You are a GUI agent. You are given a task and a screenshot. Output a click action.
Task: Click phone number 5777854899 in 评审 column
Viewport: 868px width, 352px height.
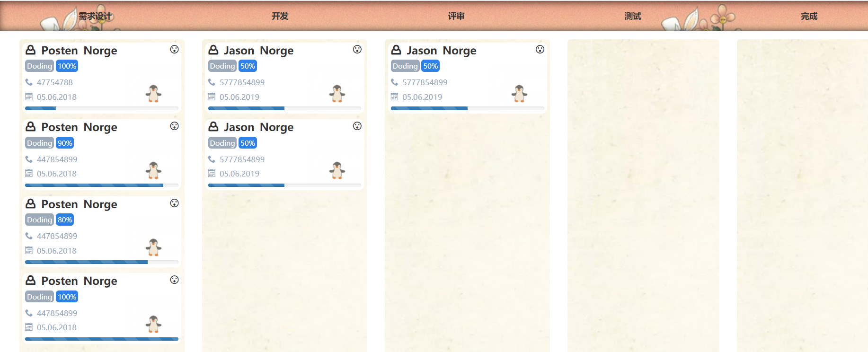tap(425, 82)
